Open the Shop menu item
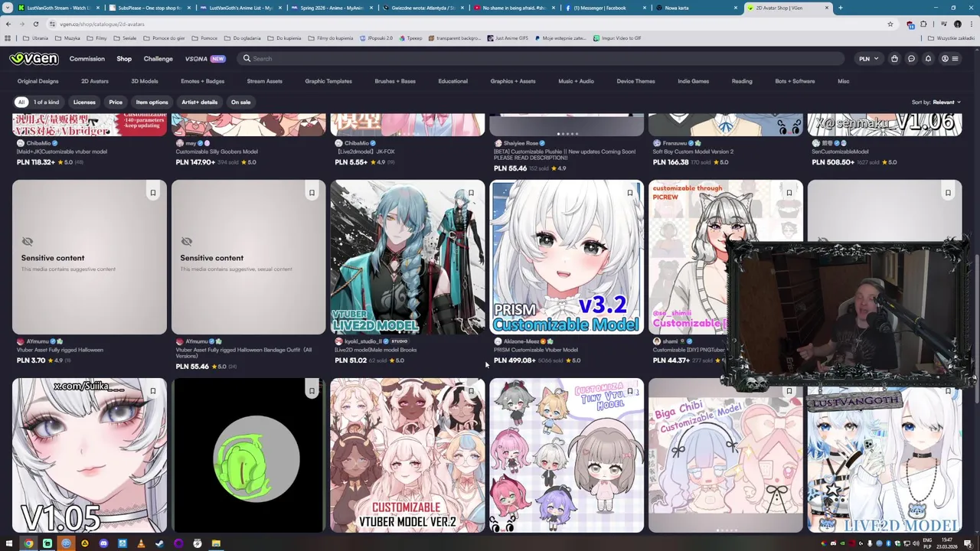This screenshot has width=980, height=551. point(124,59)
